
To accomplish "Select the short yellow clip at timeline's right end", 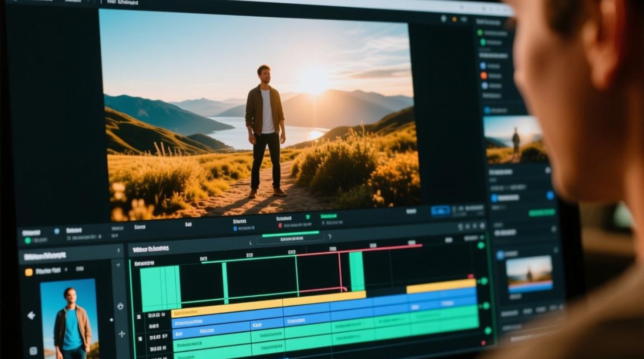I will 441,286.
